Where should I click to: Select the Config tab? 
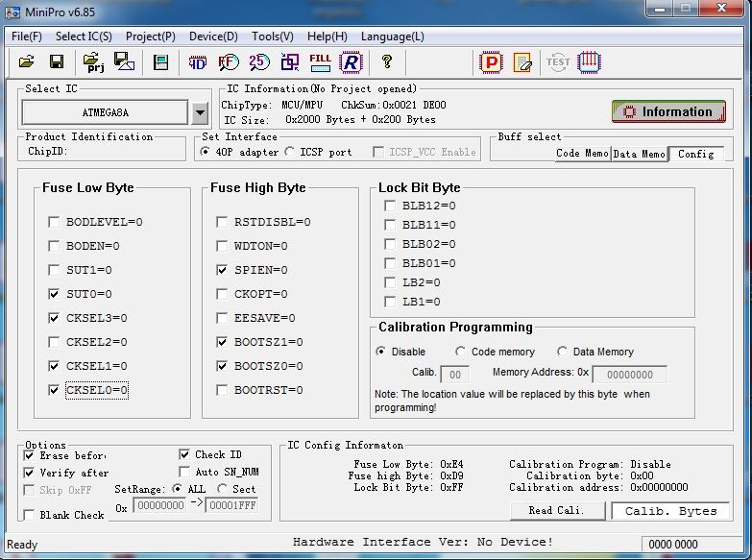pos(696,154)
